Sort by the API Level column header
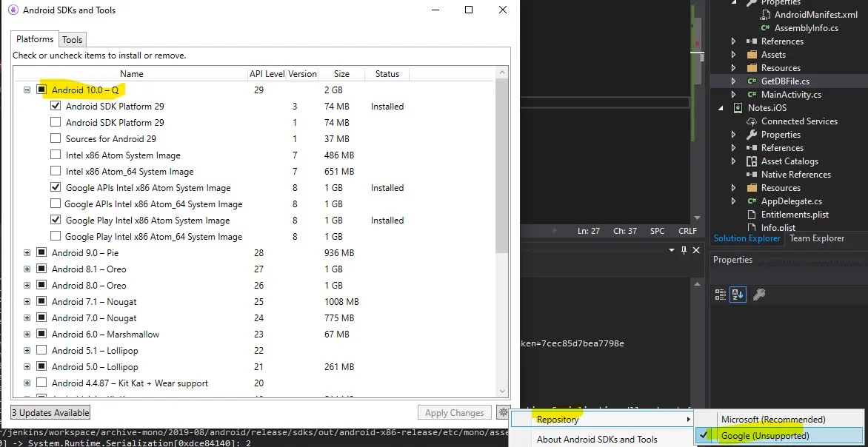 267,73
